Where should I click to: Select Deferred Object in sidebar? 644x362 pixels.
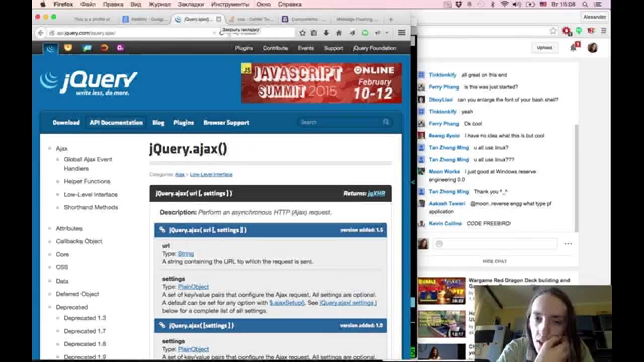point(77,294)
